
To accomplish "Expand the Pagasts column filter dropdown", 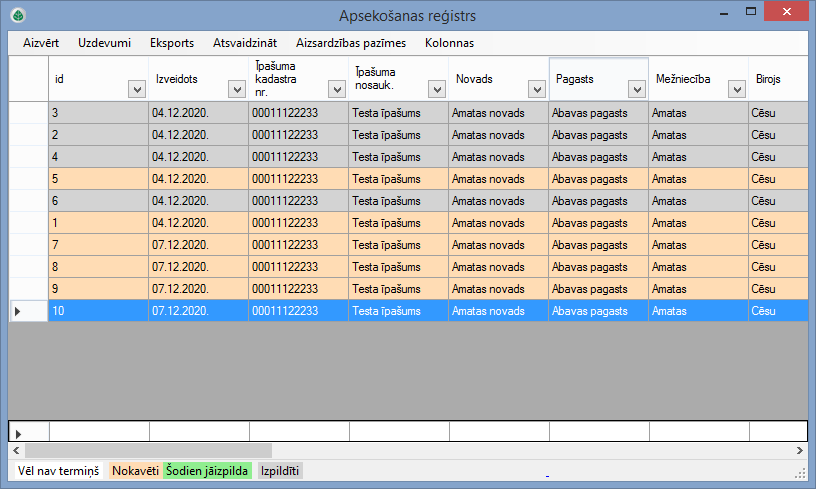I will [637, 89].
